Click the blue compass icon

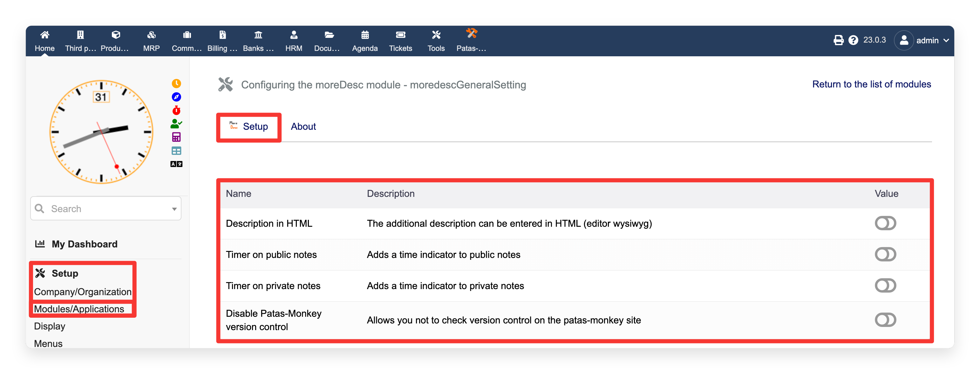176,97
